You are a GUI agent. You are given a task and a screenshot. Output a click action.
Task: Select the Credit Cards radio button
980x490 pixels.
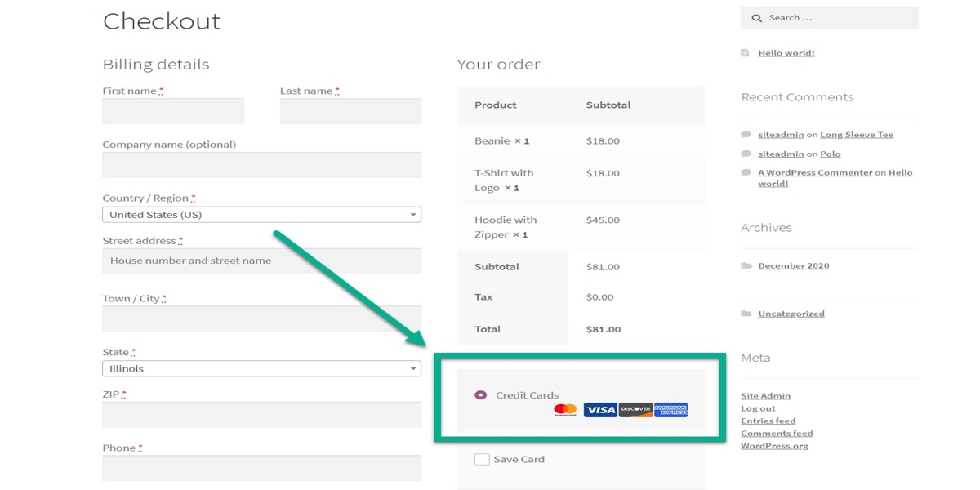point(480,395)
